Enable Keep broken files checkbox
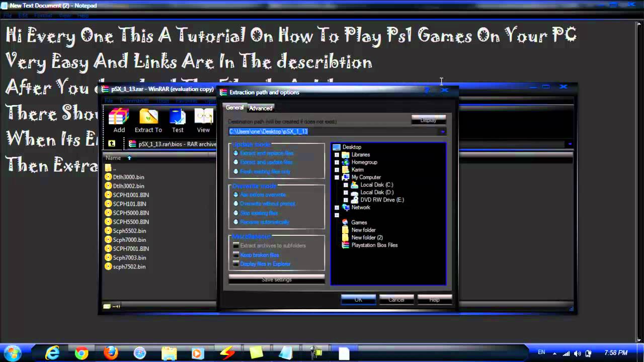The width and height of the screenshot is (644, 362). pos(235,255)
